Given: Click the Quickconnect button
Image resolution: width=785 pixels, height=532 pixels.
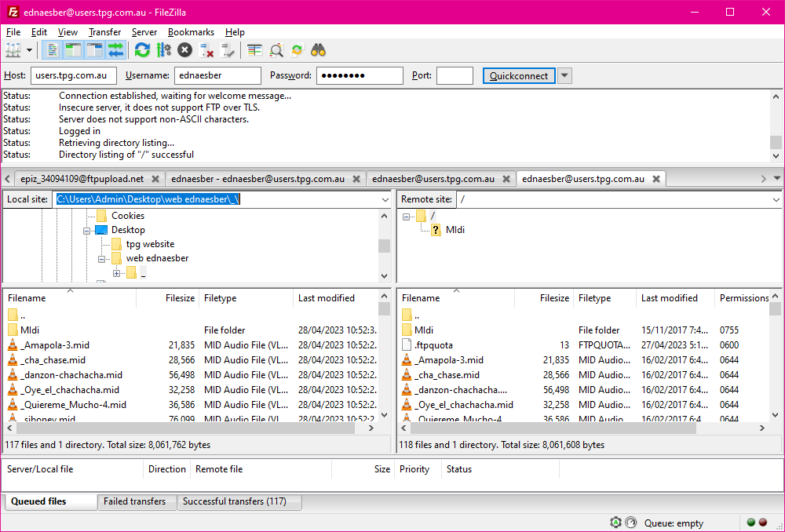Looking at the screenshot, I should coord(519,75).
